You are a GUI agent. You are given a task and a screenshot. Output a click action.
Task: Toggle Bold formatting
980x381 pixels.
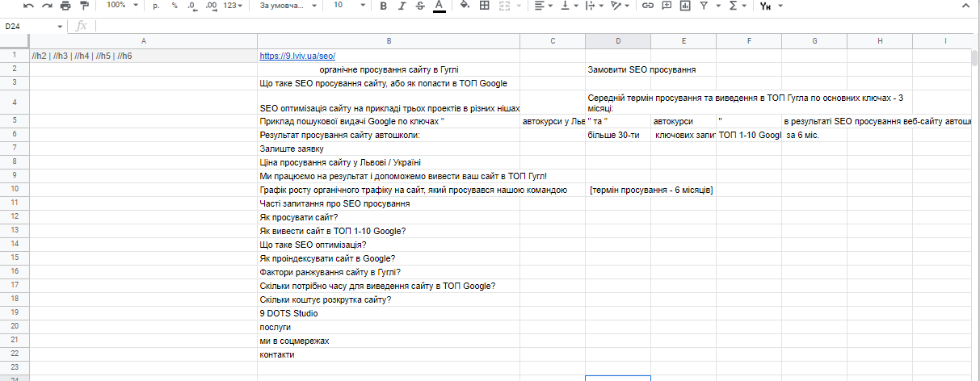click(382, 6)
